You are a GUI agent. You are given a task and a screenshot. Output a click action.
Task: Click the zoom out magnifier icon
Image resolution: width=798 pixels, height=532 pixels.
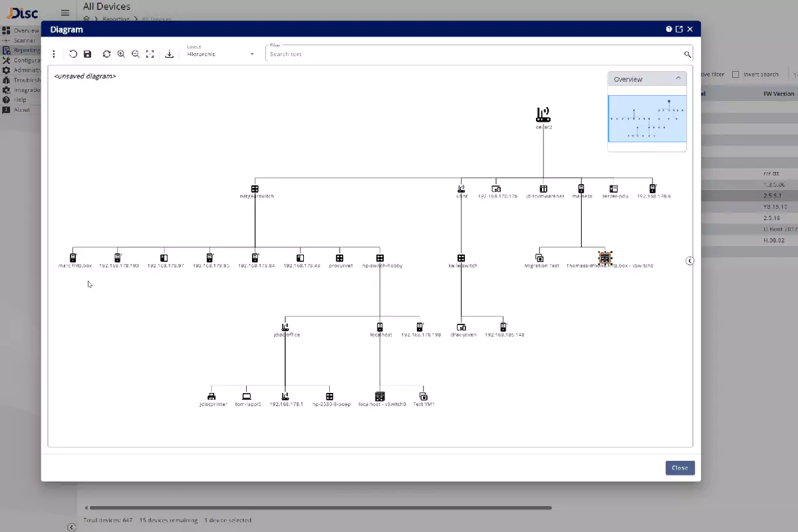coord(136,54)
